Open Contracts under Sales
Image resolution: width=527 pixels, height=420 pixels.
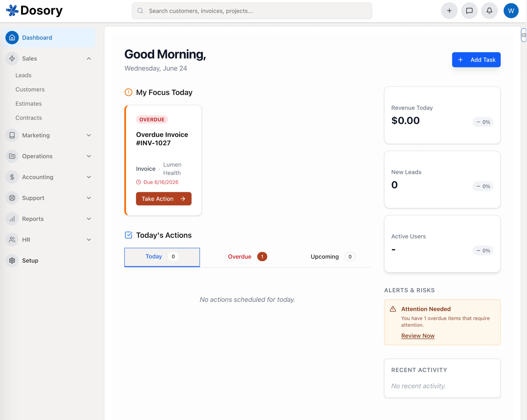[29, 118]
